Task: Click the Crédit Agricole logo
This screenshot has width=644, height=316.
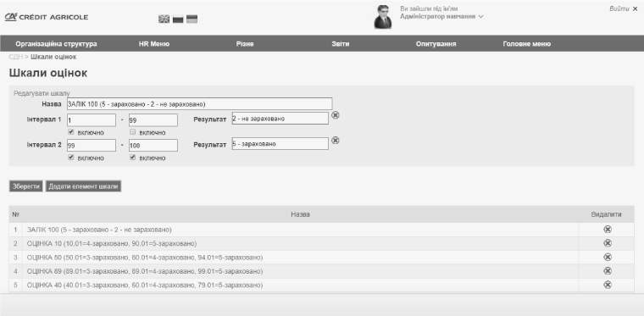Action: pos(47,17)
